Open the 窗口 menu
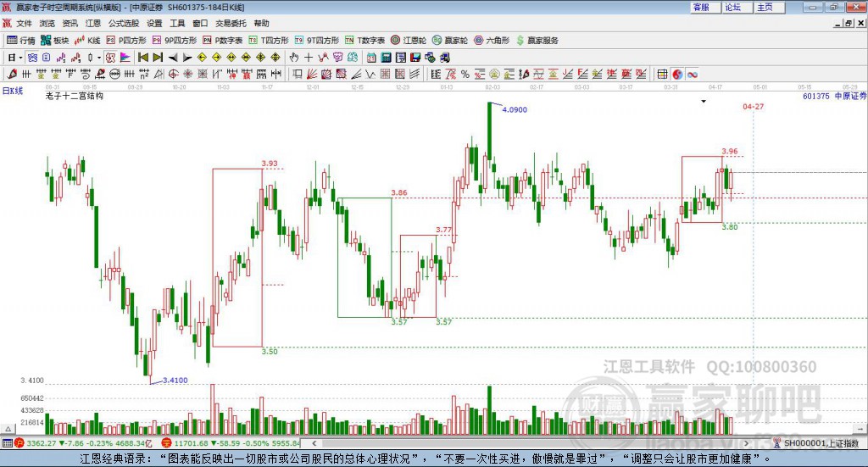Viewport: 868px width, 467px height. click(200, 23)
